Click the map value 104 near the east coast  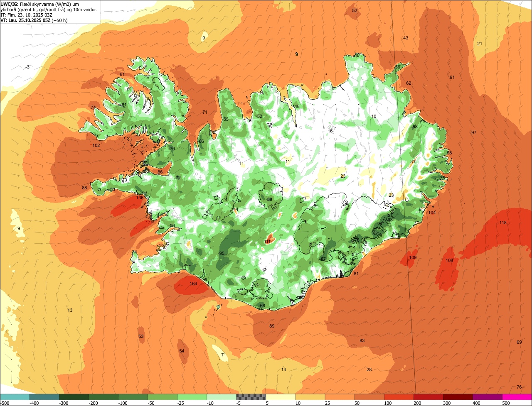(x=432, y=213)
